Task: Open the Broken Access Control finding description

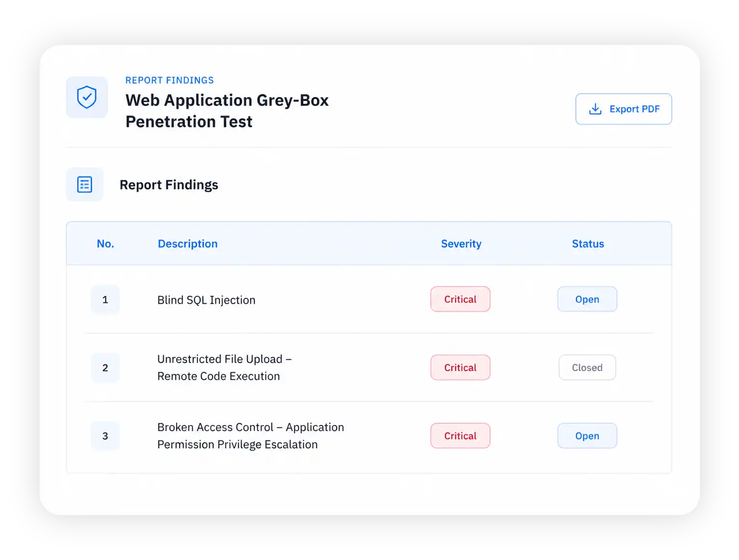Action: pos(251,436)
